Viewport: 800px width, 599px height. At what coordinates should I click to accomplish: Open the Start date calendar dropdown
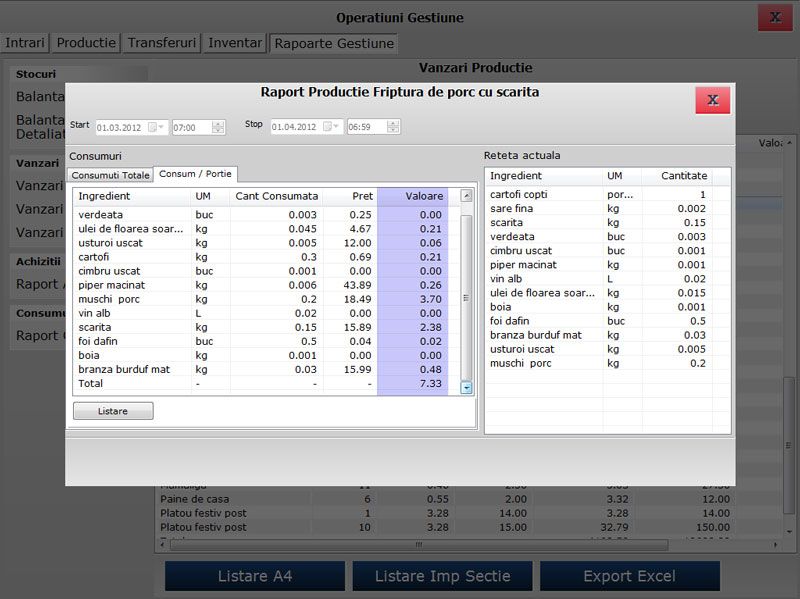156,127
